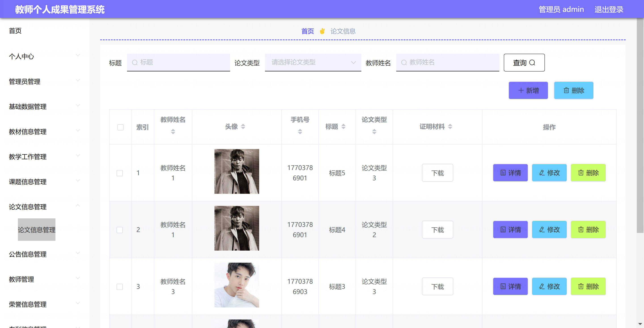Click the magnifier icon inside 教师姓名 search field
The image size is (644, 328).
404,63
